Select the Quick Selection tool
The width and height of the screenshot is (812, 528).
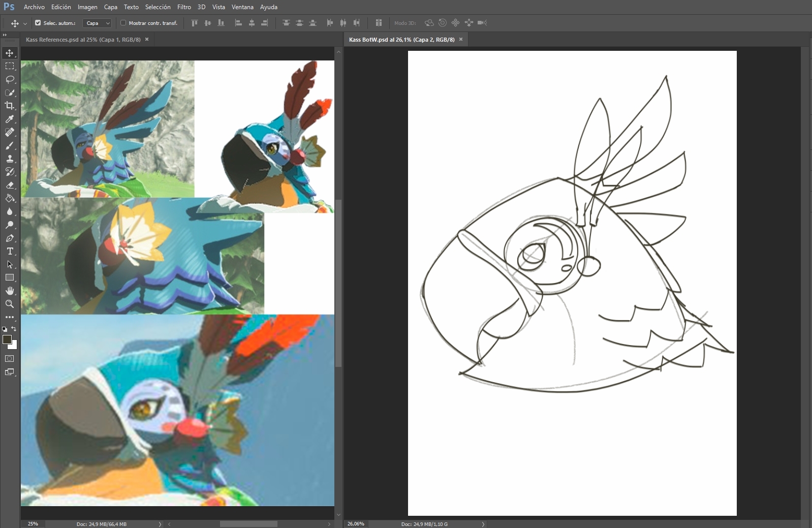[10, 92]
